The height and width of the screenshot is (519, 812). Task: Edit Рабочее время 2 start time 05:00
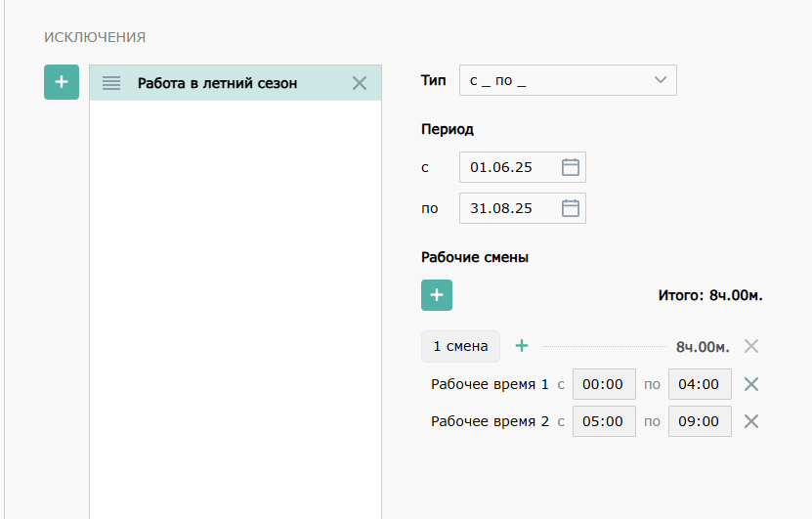click(603, 421)
